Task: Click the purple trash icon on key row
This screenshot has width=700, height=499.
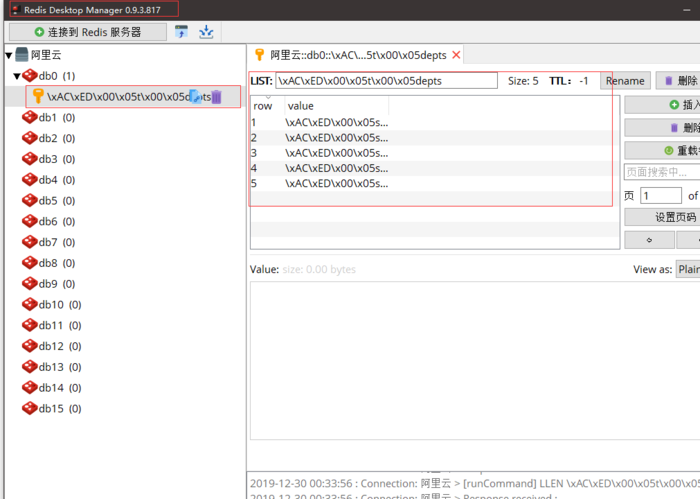Action: (217, 96)
